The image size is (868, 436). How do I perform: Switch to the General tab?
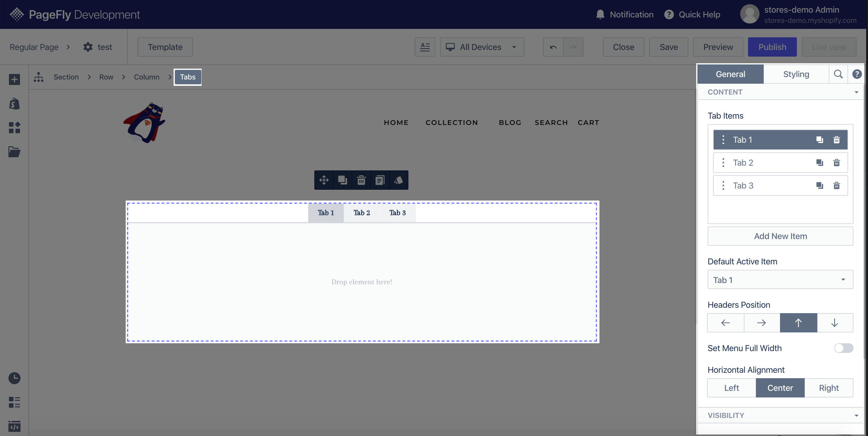click(730, 74)
